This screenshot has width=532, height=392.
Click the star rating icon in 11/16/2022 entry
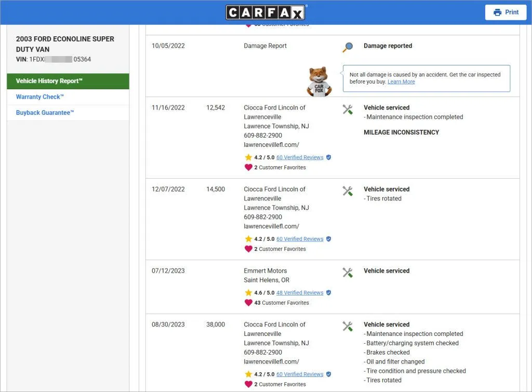[248, 157]
